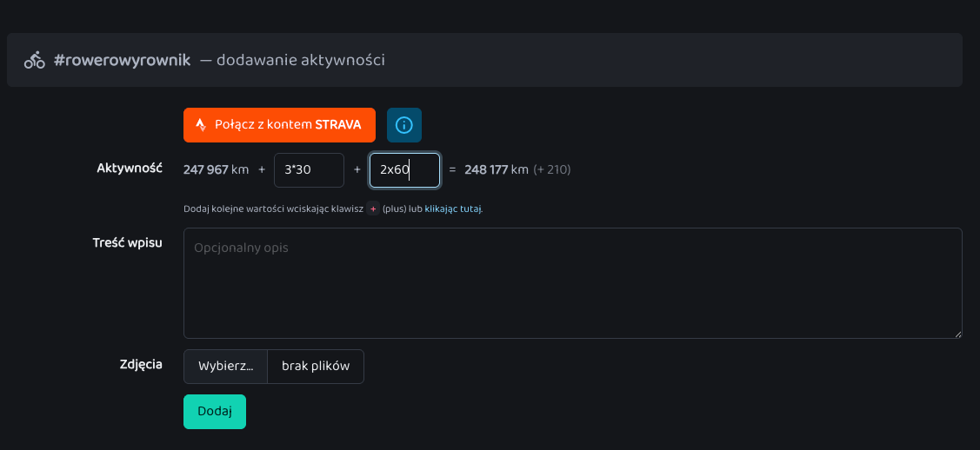The image size is (980, 450).
Task: Open file picker with the Wybierz... button
Action: pos(225,367)
